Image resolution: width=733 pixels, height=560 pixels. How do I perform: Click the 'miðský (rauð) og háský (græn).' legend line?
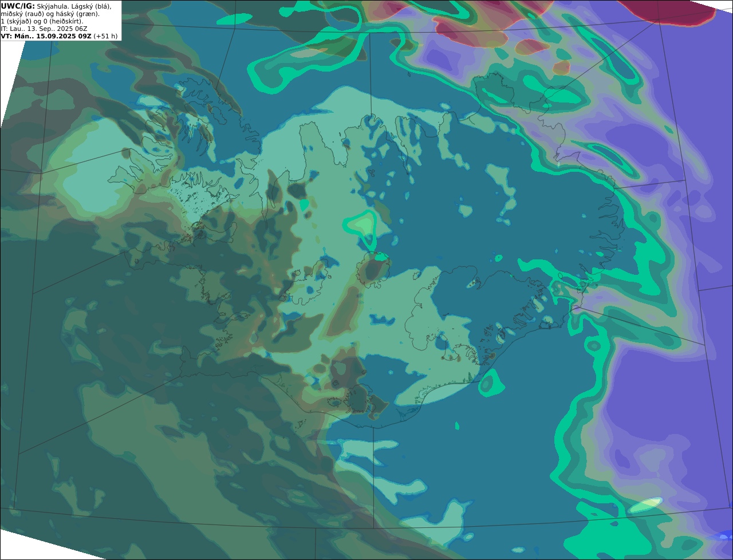(x=50, y=14)
